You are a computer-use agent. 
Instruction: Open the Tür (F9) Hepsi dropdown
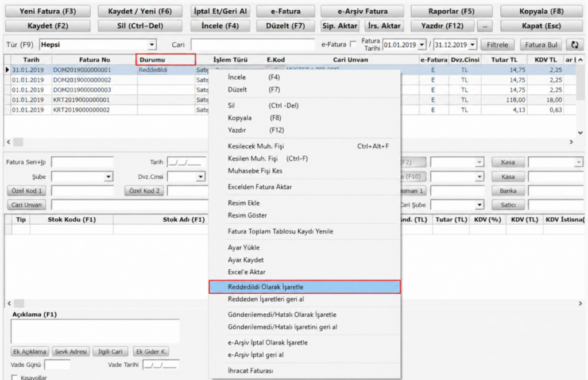coord(152,45)
